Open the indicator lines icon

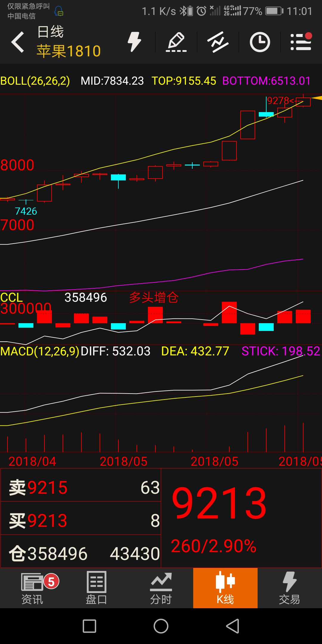(218, 42)
